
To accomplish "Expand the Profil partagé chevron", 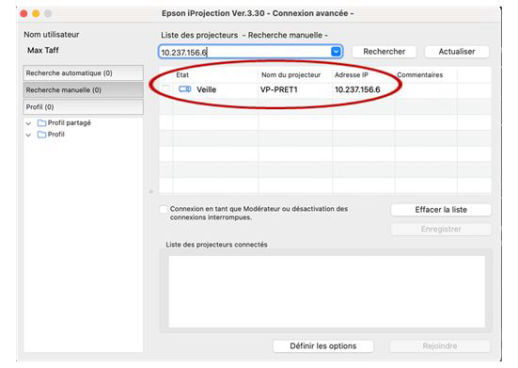I will coord(28,123).
